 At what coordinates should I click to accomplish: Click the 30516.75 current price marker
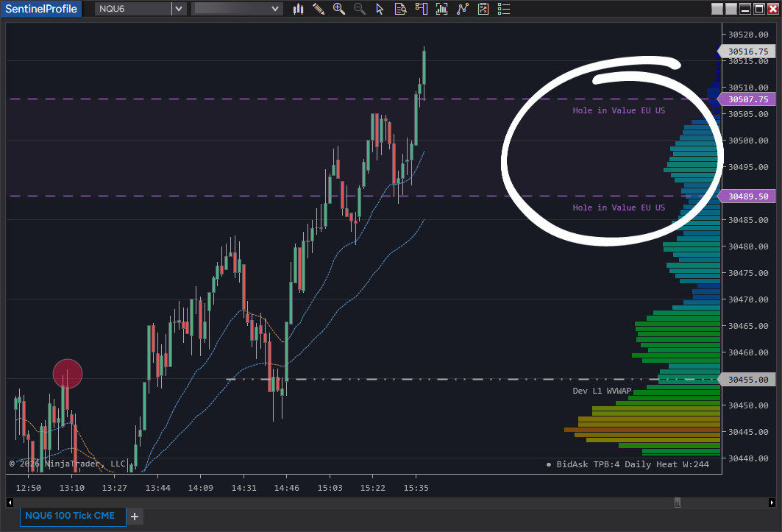[x=747, y=52]
